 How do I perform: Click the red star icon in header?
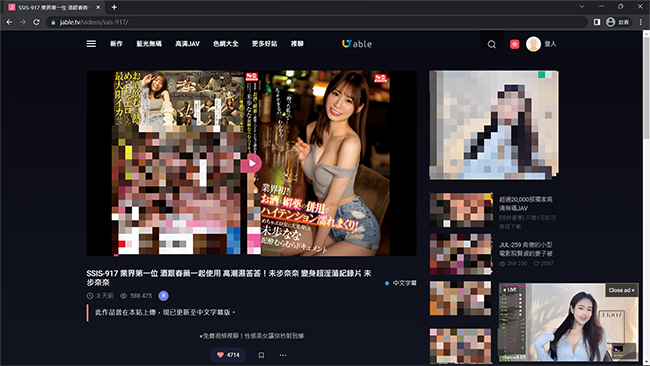pos(514,44)
